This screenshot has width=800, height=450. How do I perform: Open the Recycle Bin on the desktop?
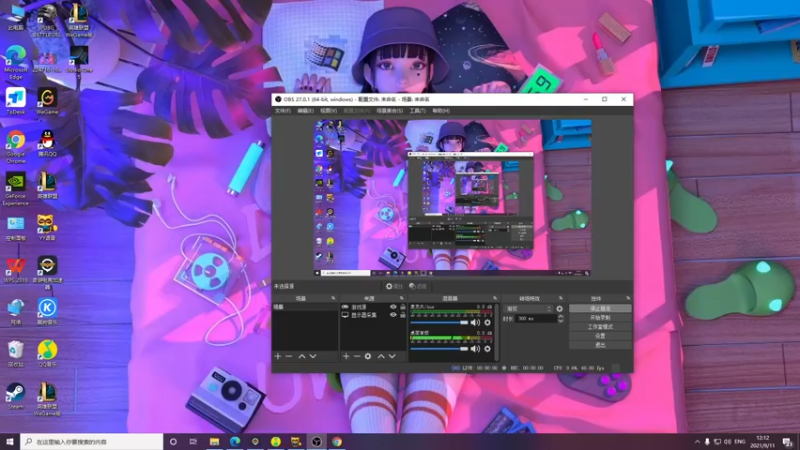coord(15,354)
